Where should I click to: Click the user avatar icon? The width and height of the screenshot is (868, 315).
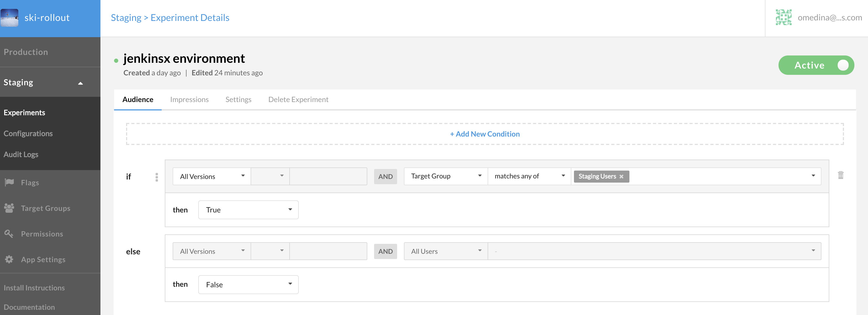click(x=784, y=18)
